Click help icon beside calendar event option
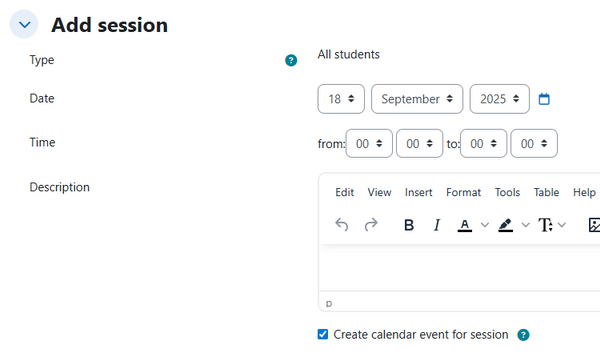The height and width of the screenshot is (361, 600). (x=523, y=335)
